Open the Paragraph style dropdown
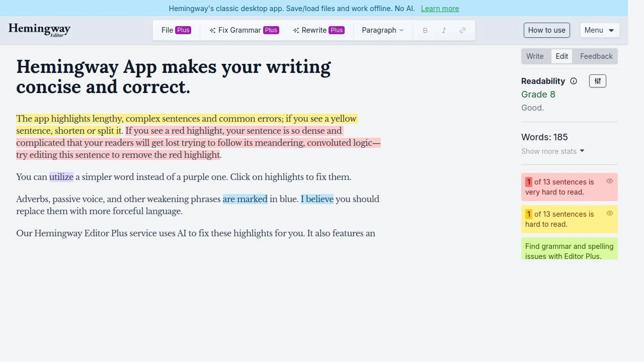 point(382,30)
